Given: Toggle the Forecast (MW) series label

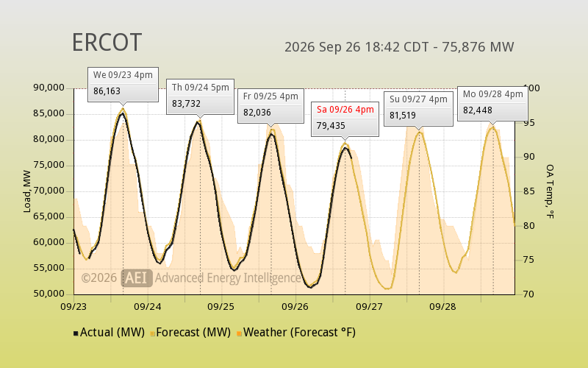Looking at the screenshot, I should tap(193, 333).
